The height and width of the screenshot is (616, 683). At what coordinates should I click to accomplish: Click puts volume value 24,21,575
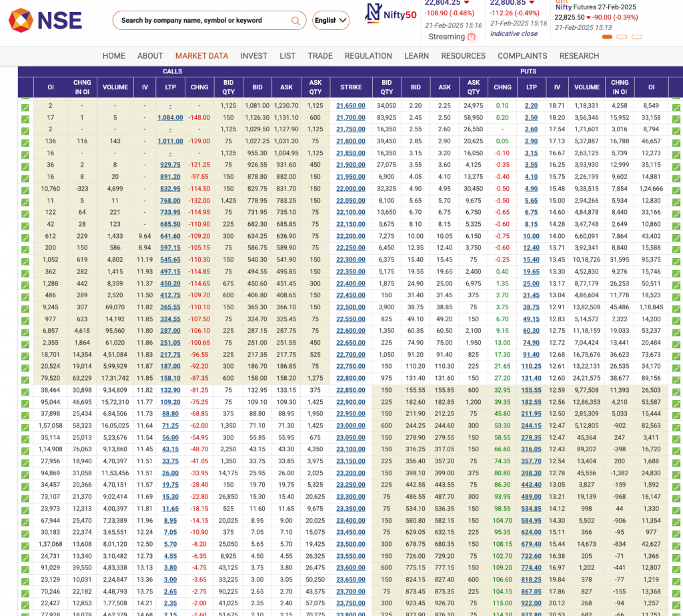coord(587,378)
